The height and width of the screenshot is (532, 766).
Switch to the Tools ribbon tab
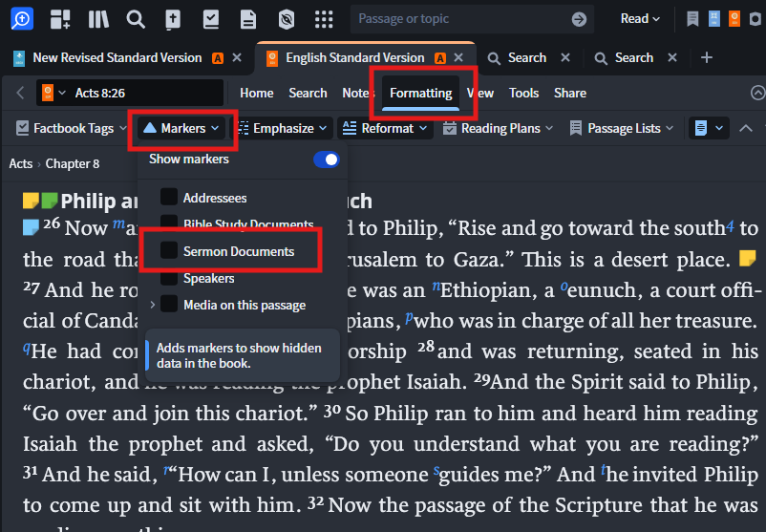coord(523,93)
